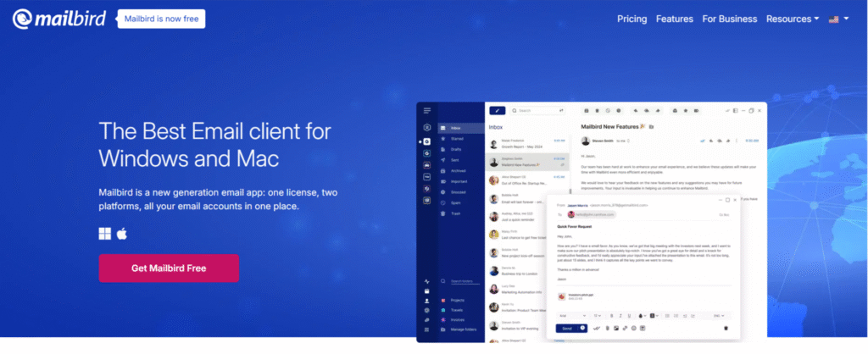Click the star icon in the email toolbar
Image resolution: width=868 pixels, height=354 pixels.
(x=685, y=111)
